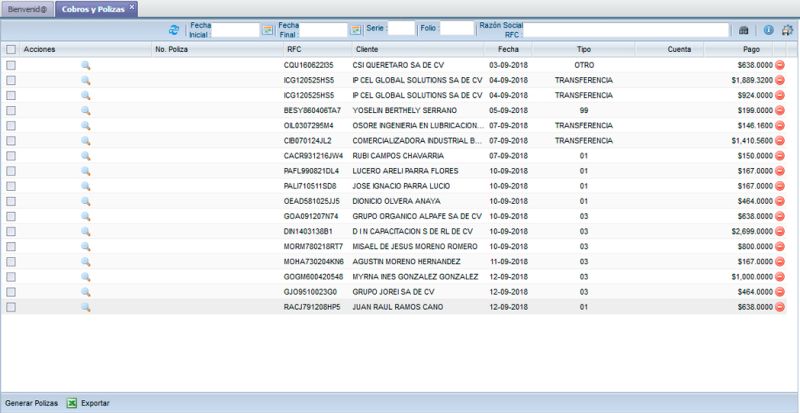Select checkbox for GRUPO JOREI SA DE CV

[x=11, y=292]
